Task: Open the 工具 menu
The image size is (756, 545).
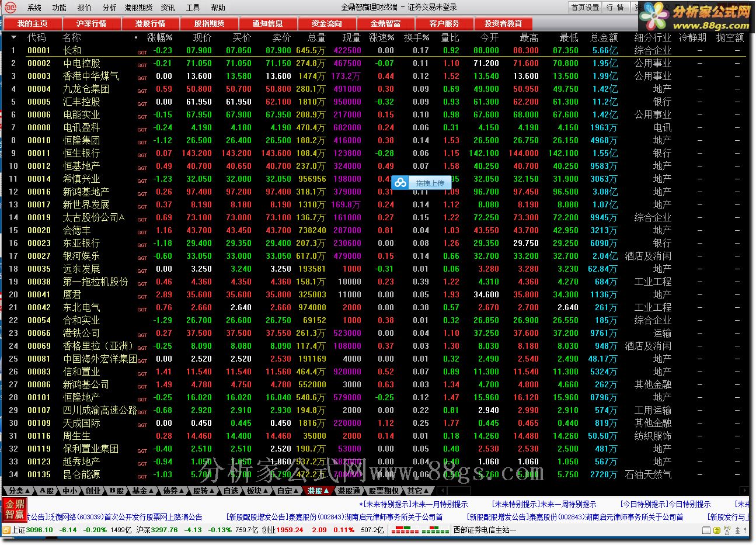Action: [193, 8]
